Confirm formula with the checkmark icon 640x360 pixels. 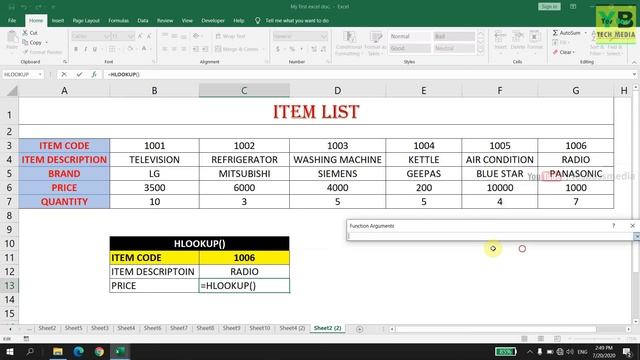click(79, 74)
